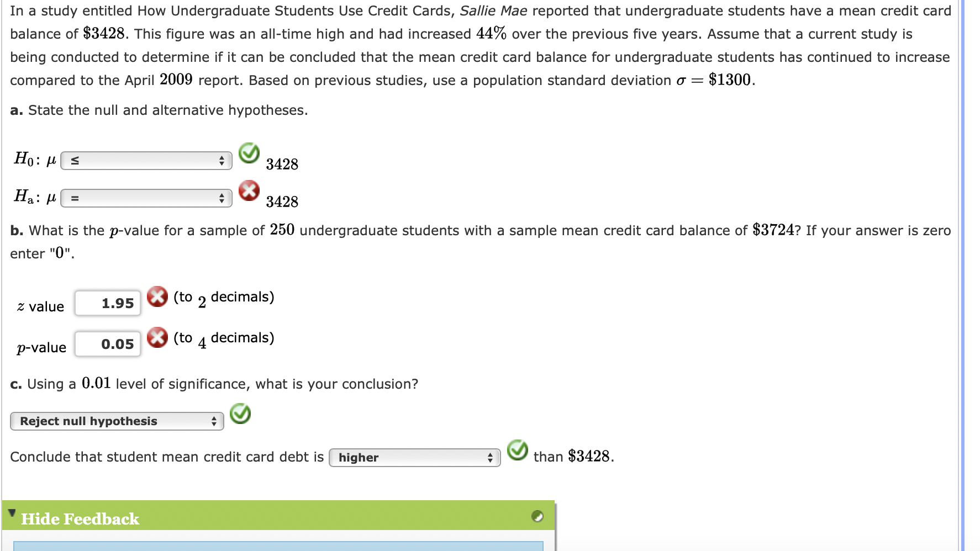980x551 pixels.
Task: Select the z value input showing 1.95
Action: (107, 303)
